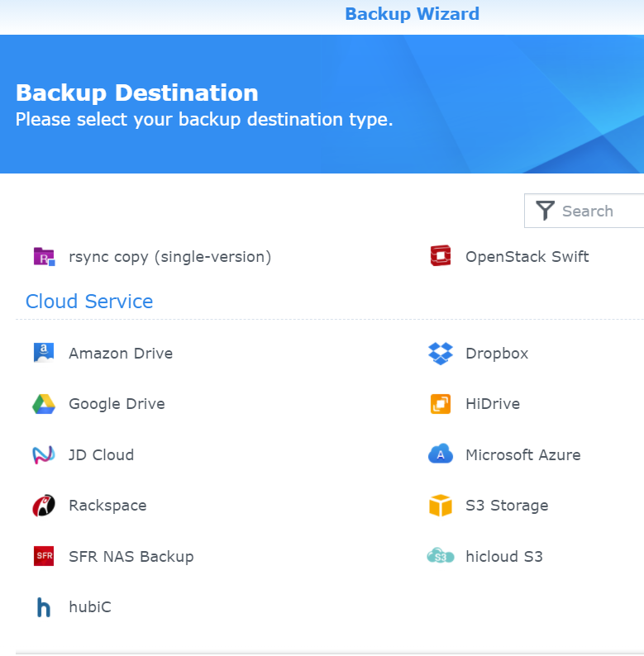Pick Google Drive text label
644x656 pixels.
click(117, 404)
